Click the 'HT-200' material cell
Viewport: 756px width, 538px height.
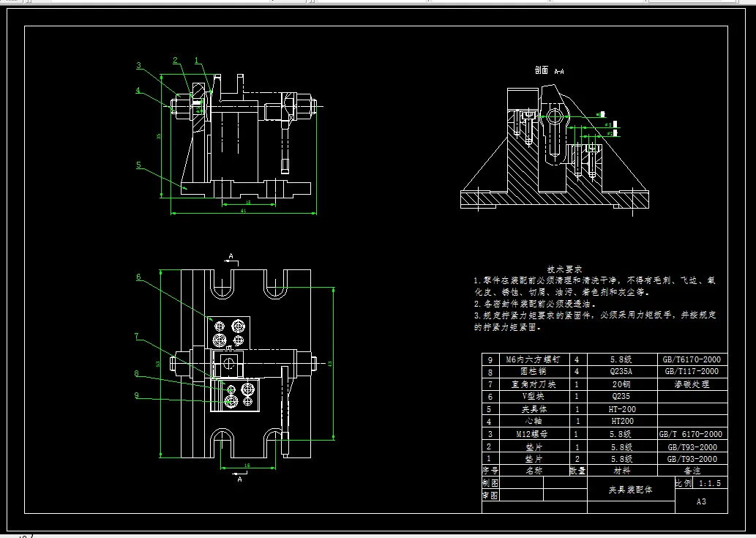pyautogui.click(x=623, y=408)
